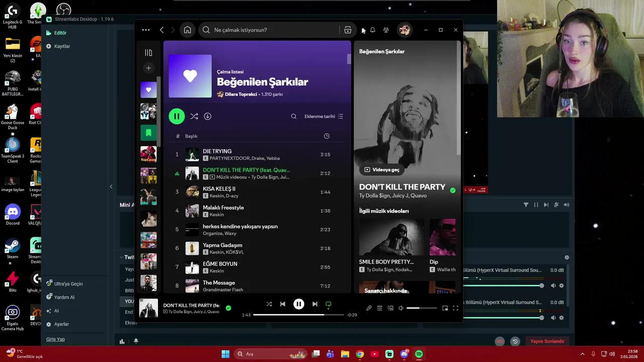Toggle liked checkmark in bottom player bar
This screenshot has width=644, height=362.
click(x=228, y=308)
